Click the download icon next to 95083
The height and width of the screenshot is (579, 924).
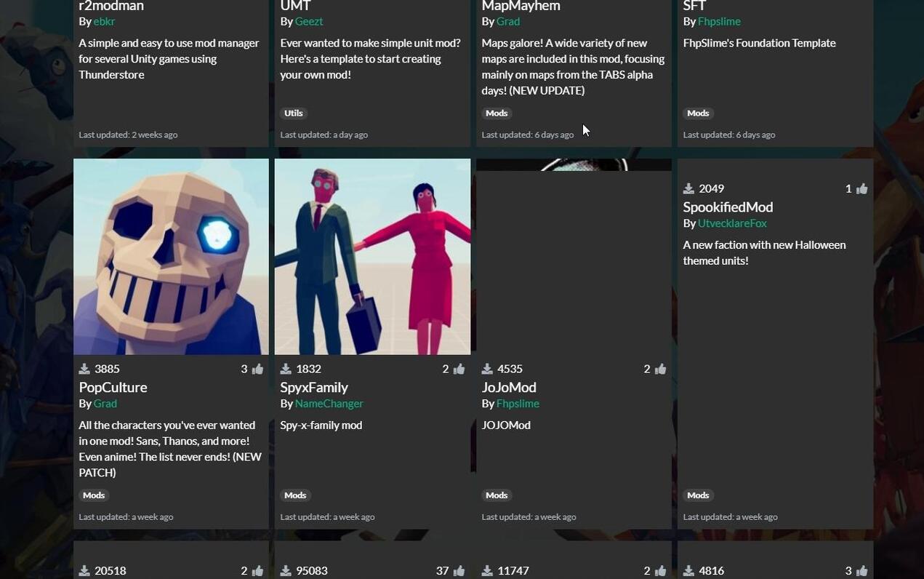[286, 571]
